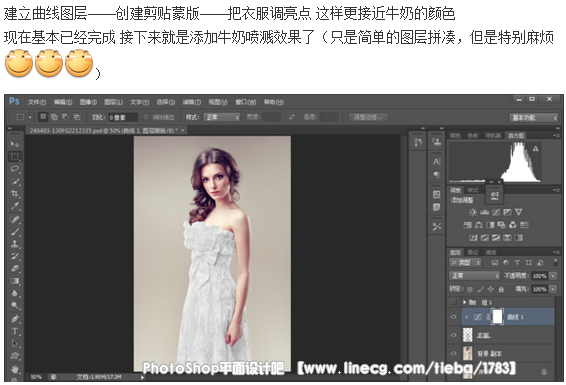Click the histogram cache warning triangle
Screen dimensions: 566x385
[536, 148]
